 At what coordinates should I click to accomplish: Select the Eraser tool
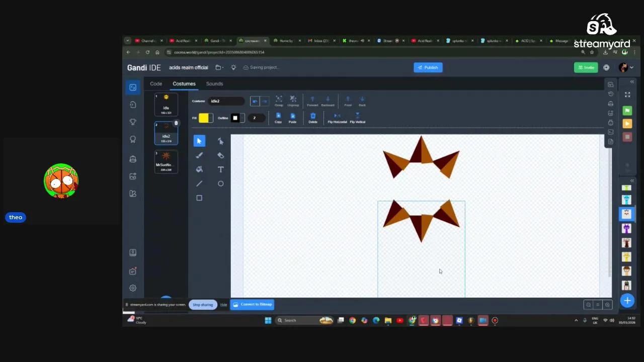pyautogui.click(x=220, y=155)
